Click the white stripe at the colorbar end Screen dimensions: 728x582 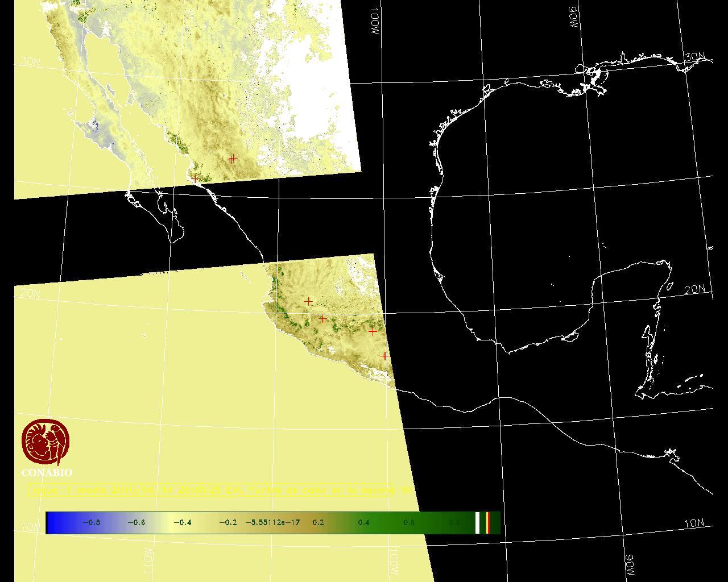(x=478, y=523)
